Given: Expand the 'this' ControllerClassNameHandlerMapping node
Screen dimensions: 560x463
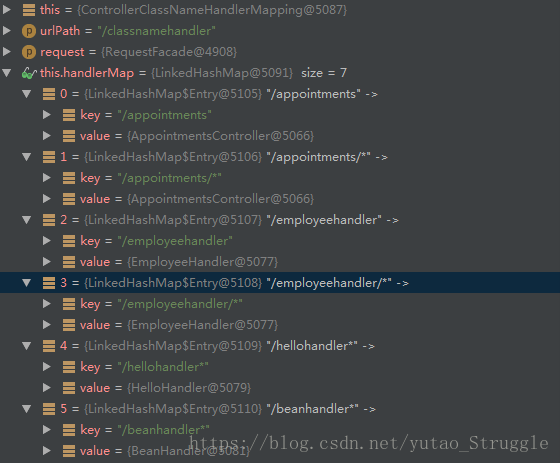Looking at the screenshot, I should (6, 10).
